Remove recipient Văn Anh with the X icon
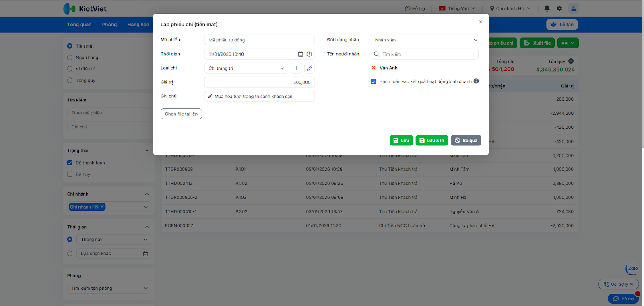The height and width of the screenshot is (306, 644). coord(374,68)
